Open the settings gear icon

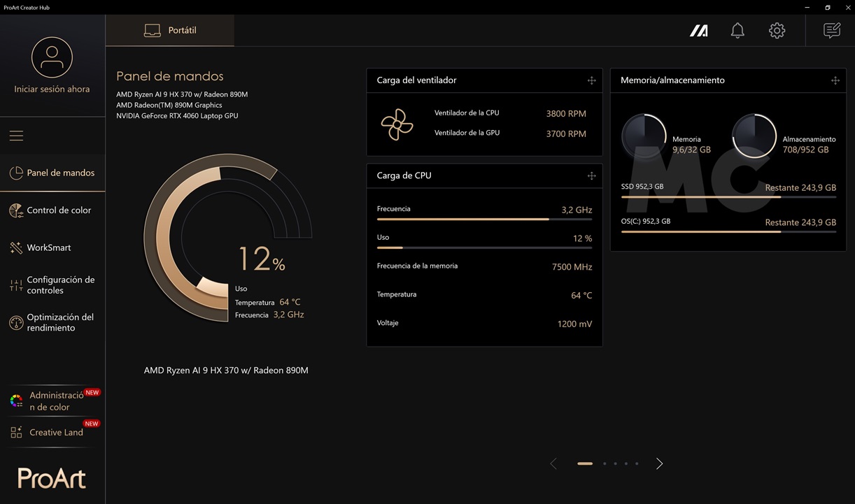point(777,31)
